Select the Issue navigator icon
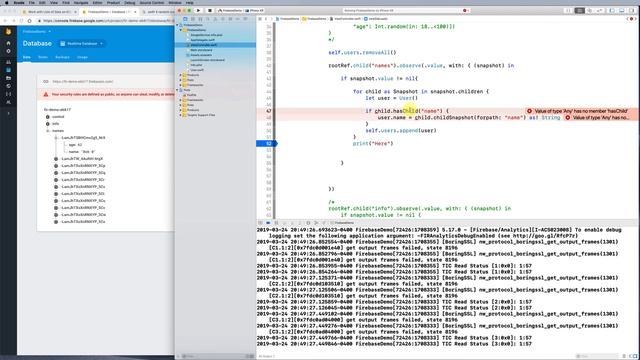 click(x=215, y=19)
